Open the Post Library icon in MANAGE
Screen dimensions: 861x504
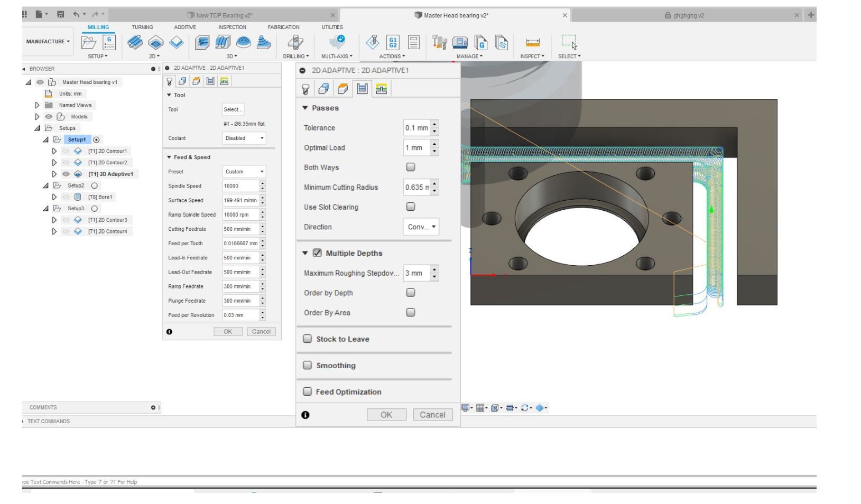click(x=480, y=42)
